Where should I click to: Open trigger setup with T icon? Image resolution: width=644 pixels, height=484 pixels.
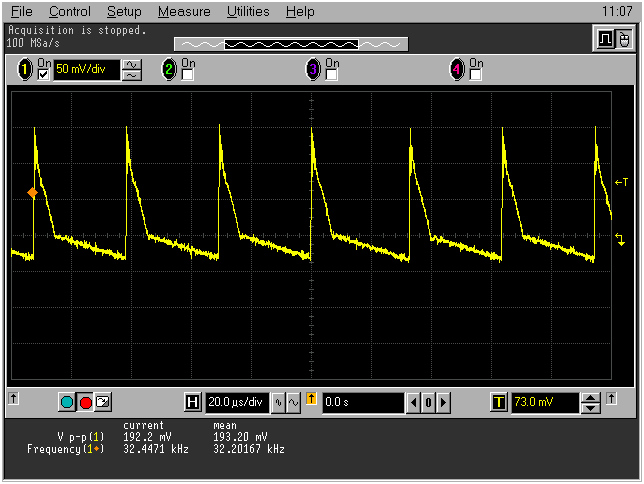(x=498, y=403)
